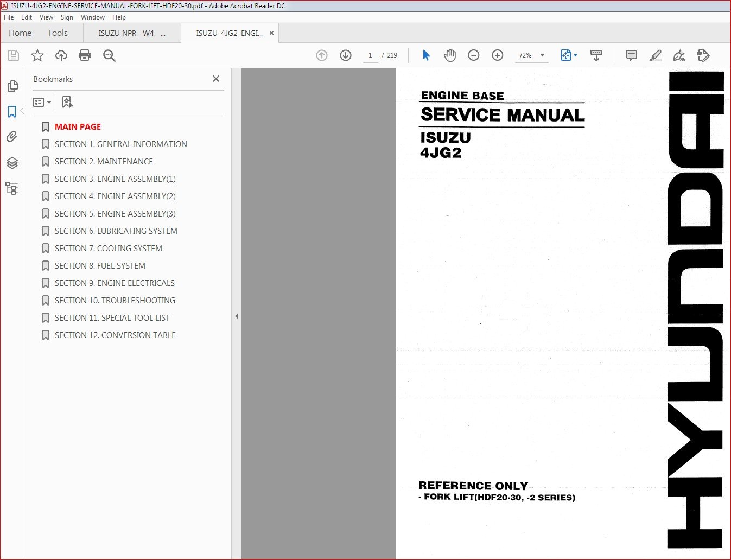The width and height of the screenshot is (731, 560).
Task: Jump to Section 2. Maintenance bookmark
Action: 104,161
